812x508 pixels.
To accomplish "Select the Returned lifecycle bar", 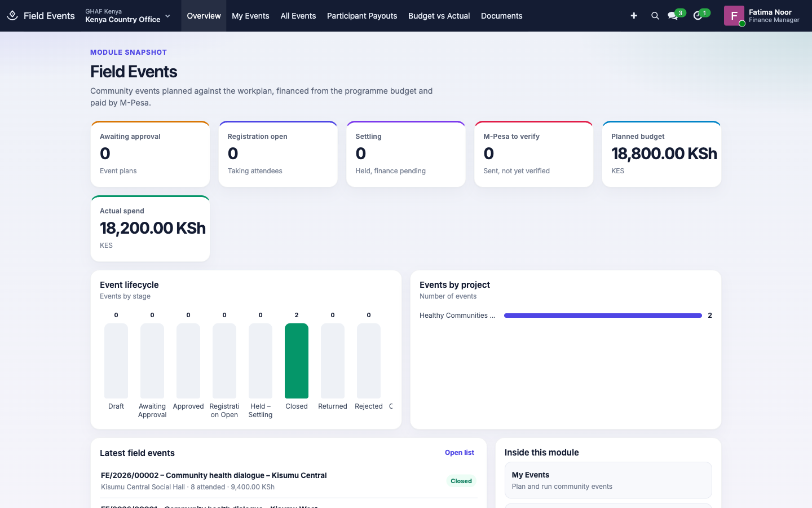I will coord(333,361).
